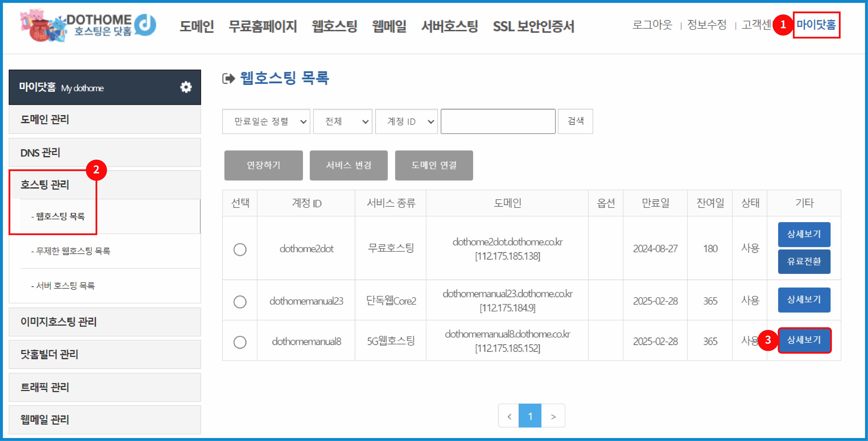Open the 만료일순 정렬 sort dropdown
Viewport: 868px width, 441px height.
point(266,121)
